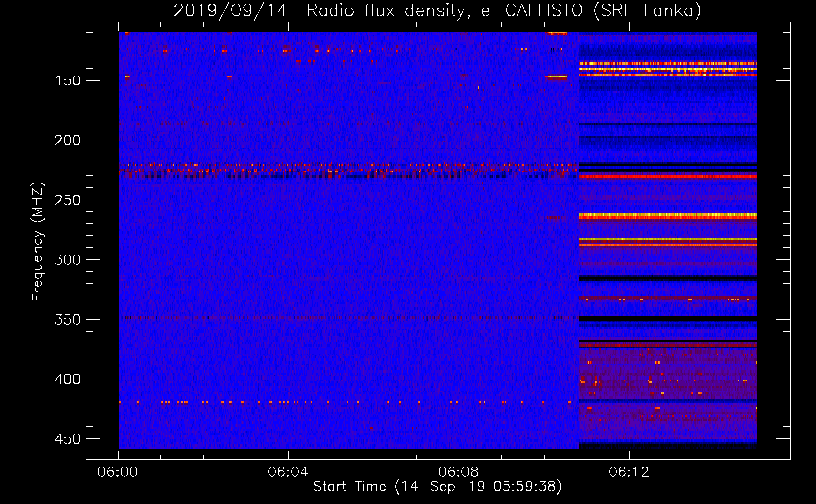
Task: Click the 150 frequency tick label
Action: pos(68,81)
